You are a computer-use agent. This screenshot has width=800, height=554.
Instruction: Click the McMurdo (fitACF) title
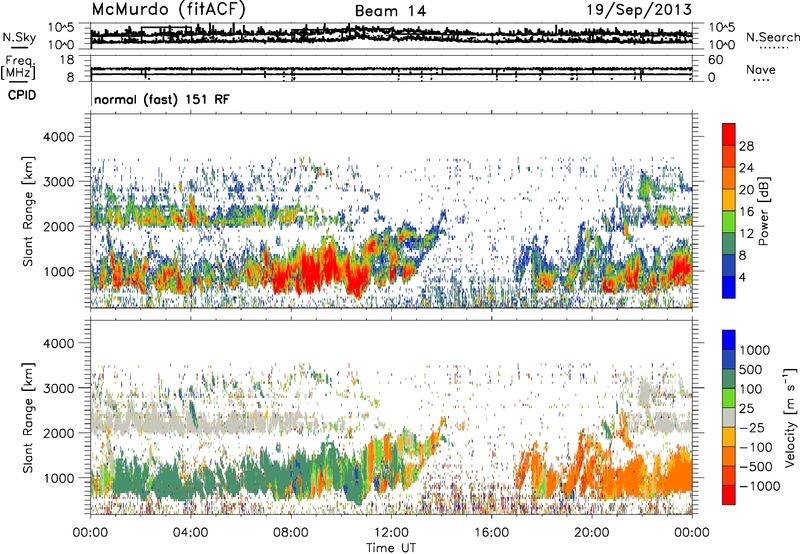168,10
